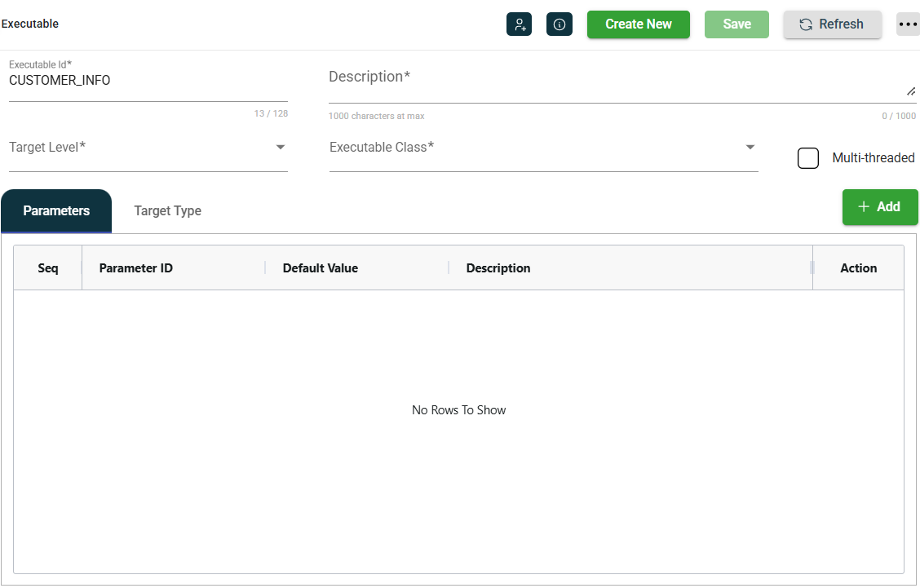Click the Seq column header
Viewport: 920px width, 588px height.
tap(48, 268)
